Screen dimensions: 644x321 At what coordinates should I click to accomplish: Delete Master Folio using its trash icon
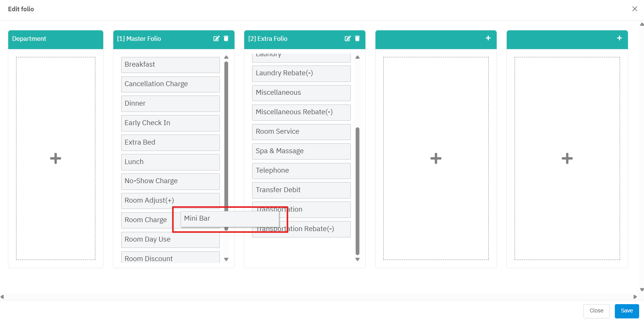pyautogui.click(x=226, y=39)
